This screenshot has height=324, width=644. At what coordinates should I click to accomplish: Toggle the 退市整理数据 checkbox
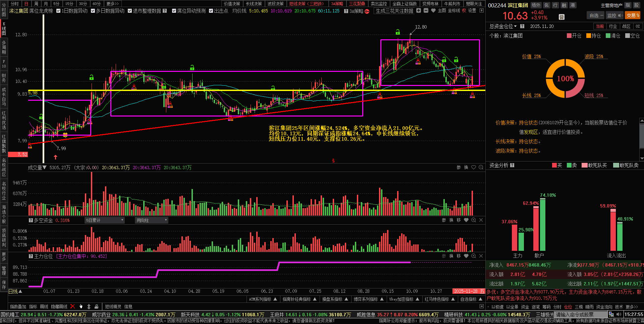pos(130,11)
